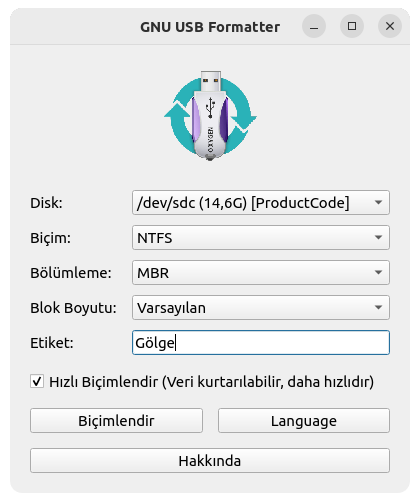The width and height of the screenshot is (420, 503).
Task: Start formatting with the Biçimlendir button
Action: [116, 420]
